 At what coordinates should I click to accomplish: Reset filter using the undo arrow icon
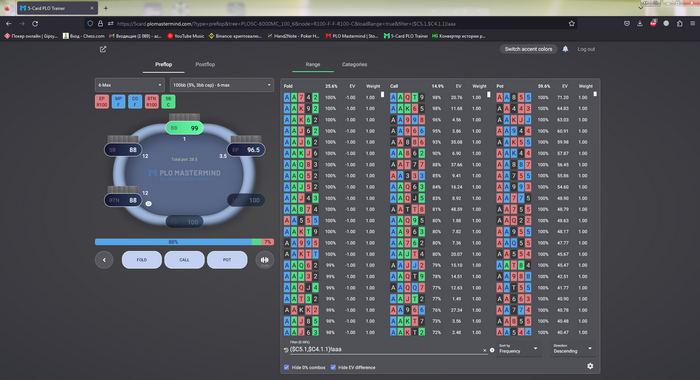point(286,350)
